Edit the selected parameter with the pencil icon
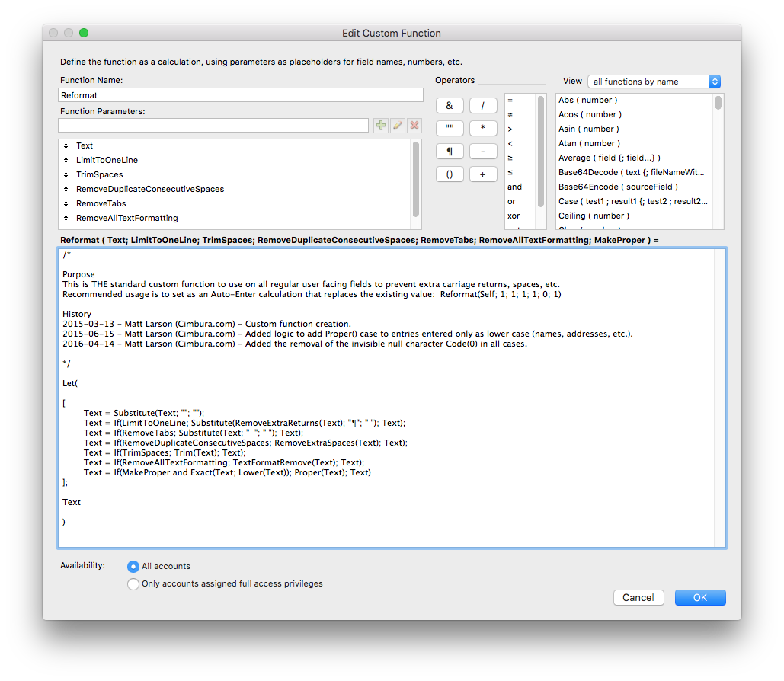Image resolution: width=784 pixels, height=681 pixels. tap(397, 125)
